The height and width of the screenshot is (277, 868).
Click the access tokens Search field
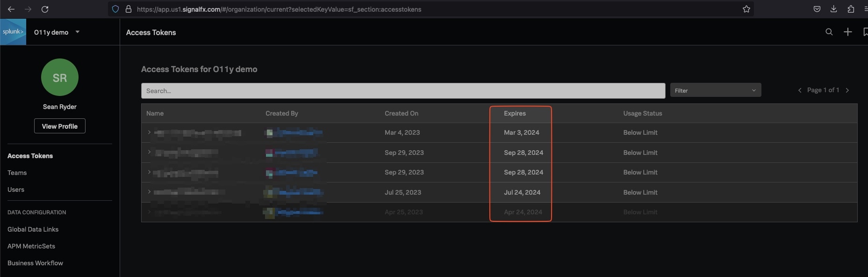click(403, 91)
